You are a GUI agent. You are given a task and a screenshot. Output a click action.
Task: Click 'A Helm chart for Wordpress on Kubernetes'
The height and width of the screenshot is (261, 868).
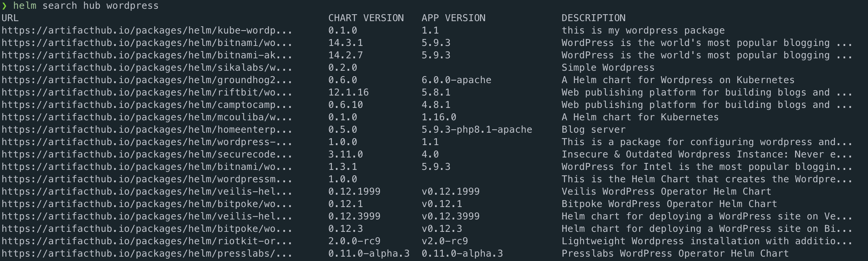click(678, 80)
